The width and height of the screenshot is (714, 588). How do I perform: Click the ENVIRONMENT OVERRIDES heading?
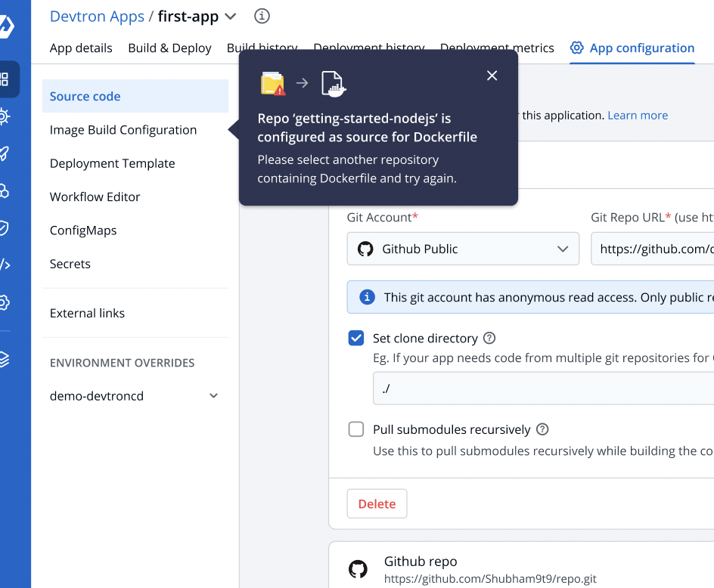[122, 363]
